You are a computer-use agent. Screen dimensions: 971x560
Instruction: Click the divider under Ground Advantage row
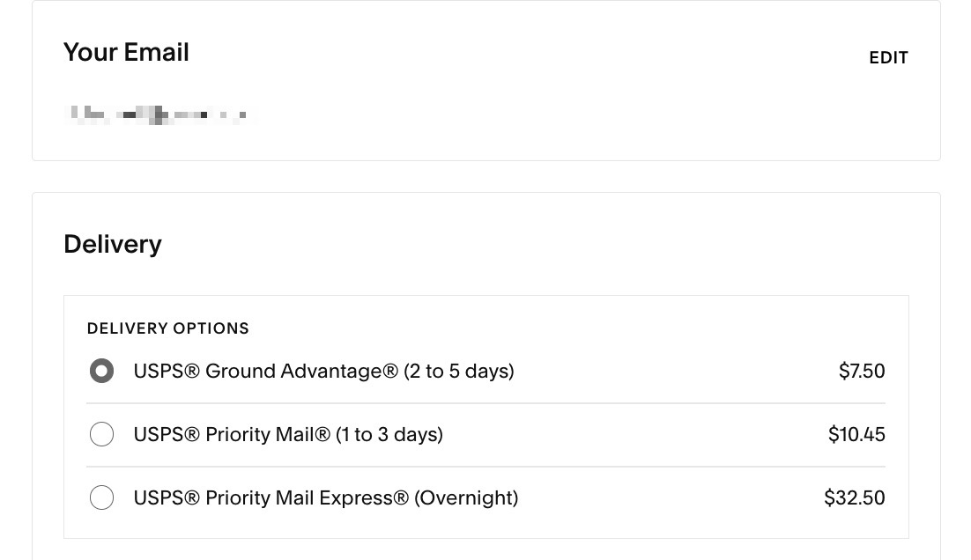(485, 402)
